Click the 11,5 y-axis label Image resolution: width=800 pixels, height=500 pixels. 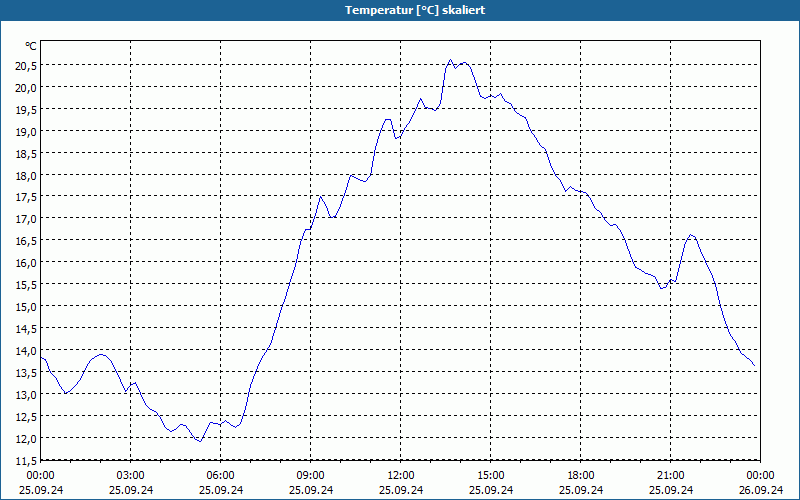pyautogui.click(x=27, y=460)
